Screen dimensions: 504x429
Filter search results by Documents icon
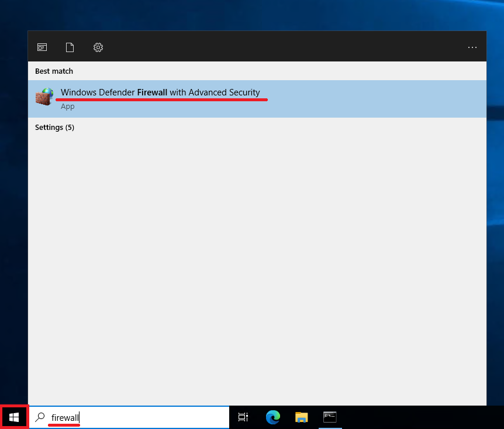70,47
